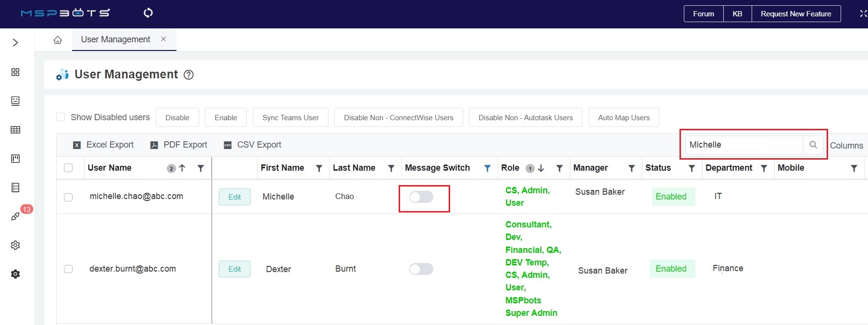868x325 pixels.
Task: Open the Department column filter dropdown
Action: click(x=764, y=168)
